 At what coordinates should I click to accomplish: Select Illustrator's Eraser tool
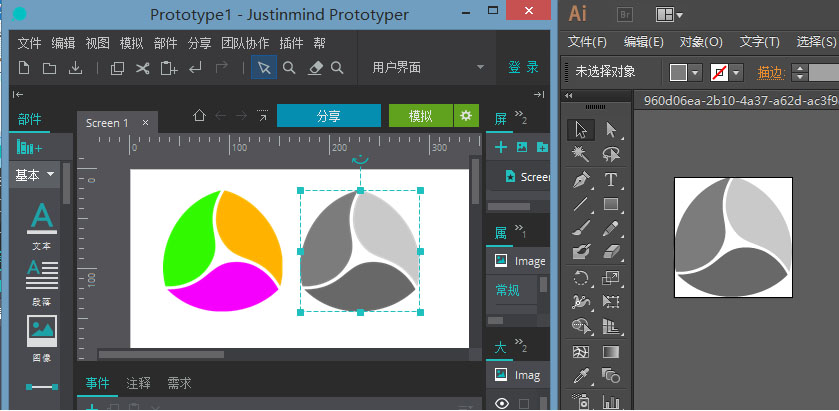tap(611, 252)
